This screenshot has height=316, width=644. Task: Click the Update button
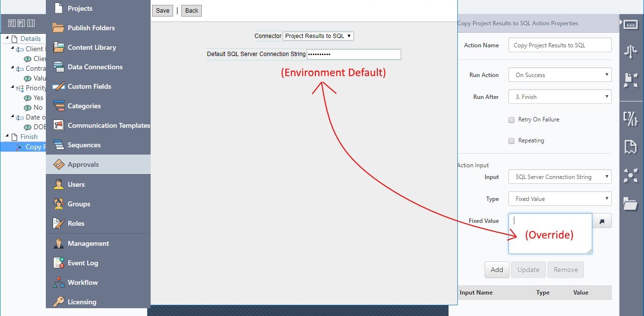pos(528,270)
